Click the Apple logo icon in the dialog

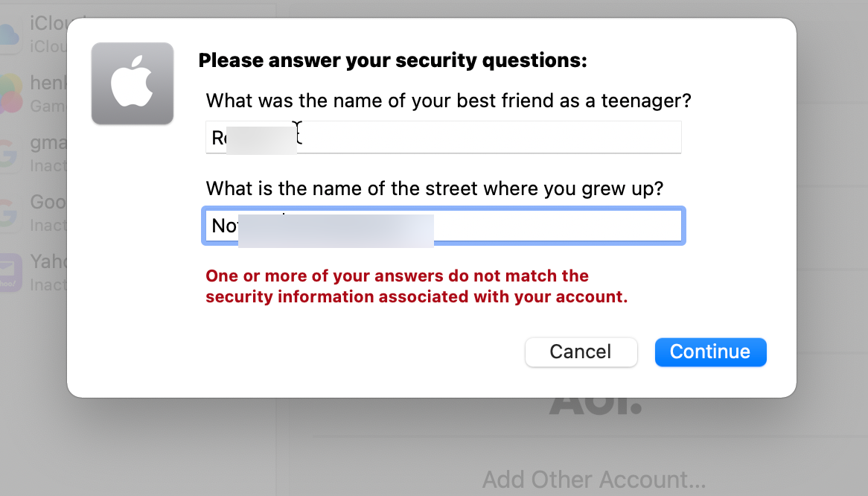pos(133,83)
